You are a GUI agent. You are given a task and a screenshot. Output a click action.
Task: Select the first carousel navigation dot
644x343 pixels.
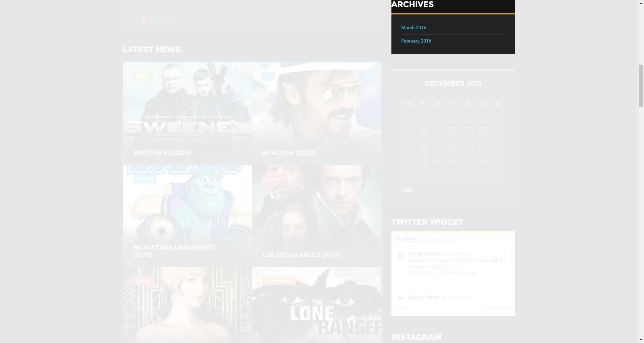[135, 19]
